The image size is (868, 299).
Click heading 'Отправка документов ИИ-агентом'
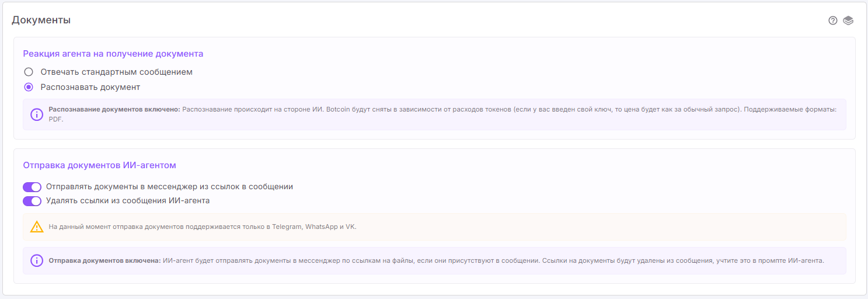(x=99, y=165)
